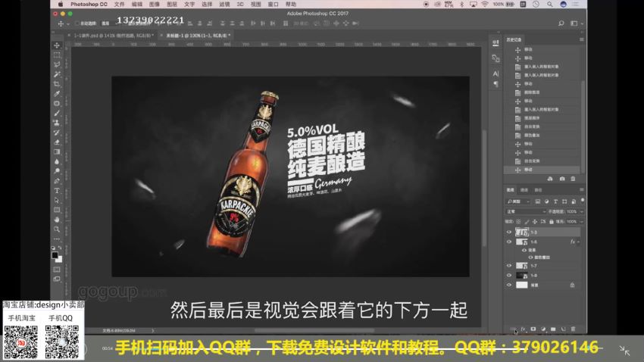The image size is (644, 362).
Task: Select the Hand tool
Action: (x=57, y=220)
